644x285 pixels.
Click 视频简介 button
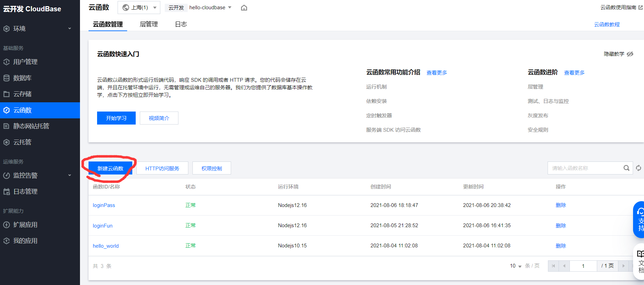tap(159, 118)
